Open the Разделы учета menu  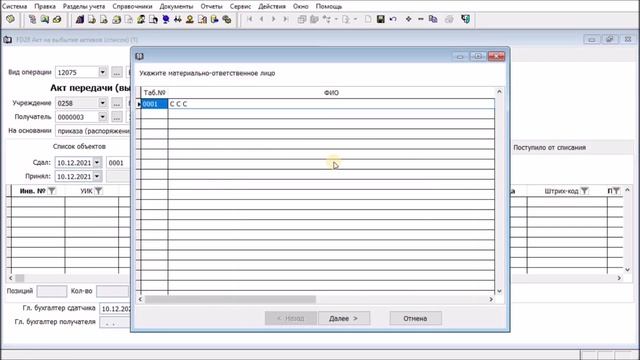(x=84, y=7)
